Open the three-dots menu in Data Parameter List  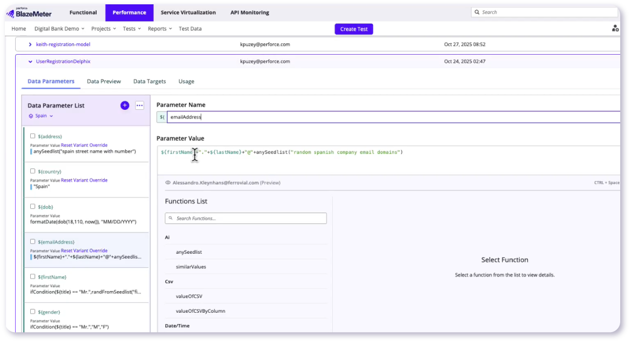139,105
